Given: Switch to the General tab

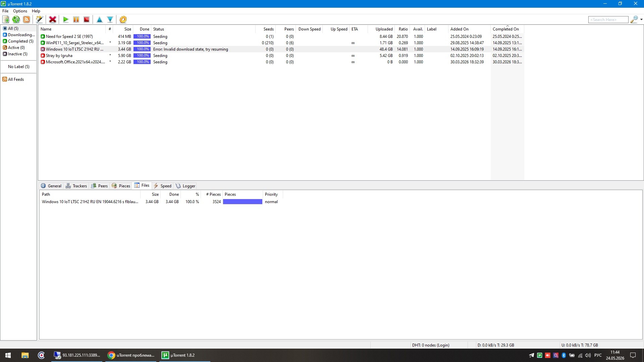Looking at the screenshot, I should tap(51, 186).
